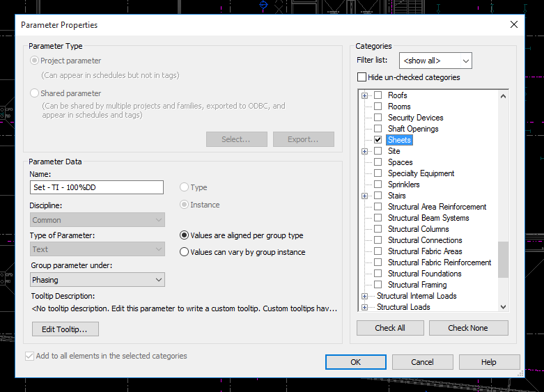This screenshot has height=392, width=544.
Task: Click the Cancel button
Action: click(x=422, y=362)
